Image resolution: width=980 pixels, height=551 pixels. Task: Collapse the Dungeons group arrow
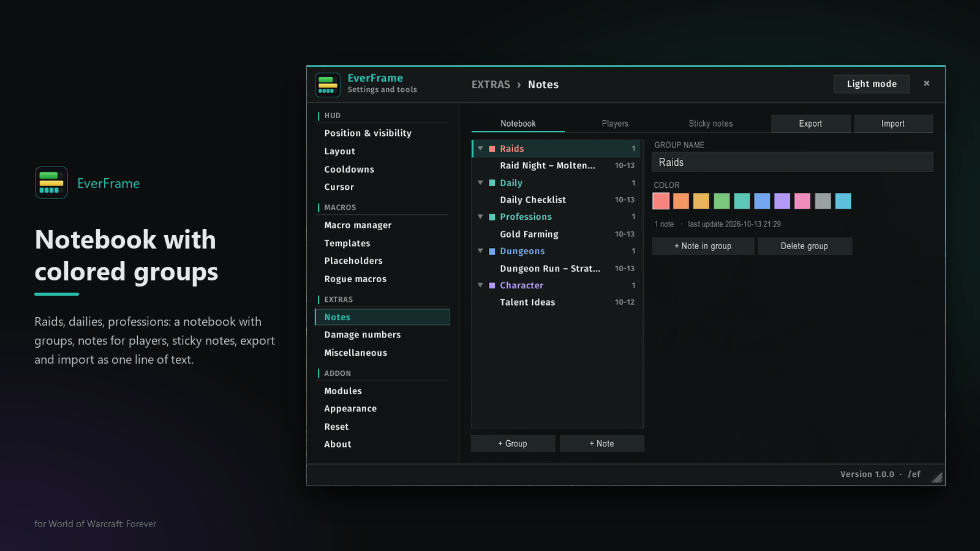(x=480, y=251)
